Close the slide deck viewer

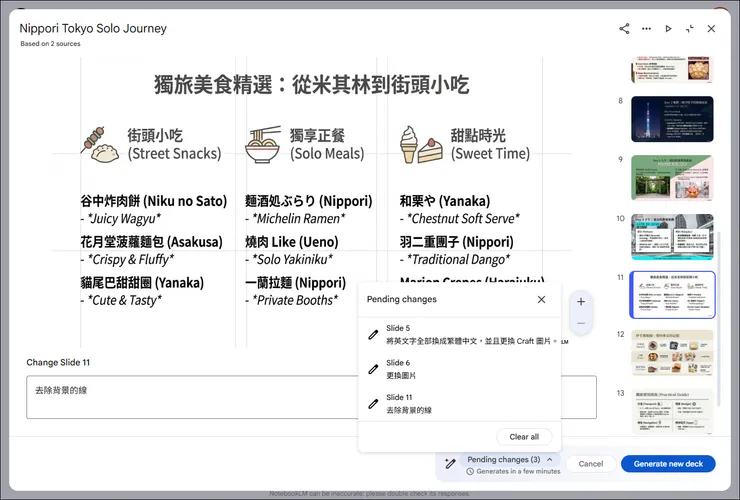(x=711, y=29)
